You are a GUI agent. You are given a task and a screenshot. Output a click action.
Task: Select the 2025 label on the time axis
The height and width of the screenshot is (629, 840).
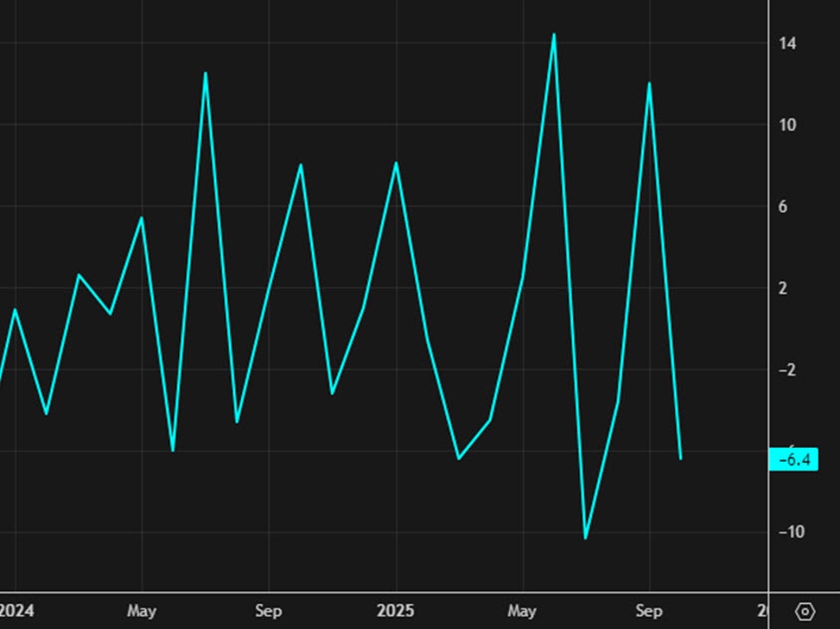point(396,610)
